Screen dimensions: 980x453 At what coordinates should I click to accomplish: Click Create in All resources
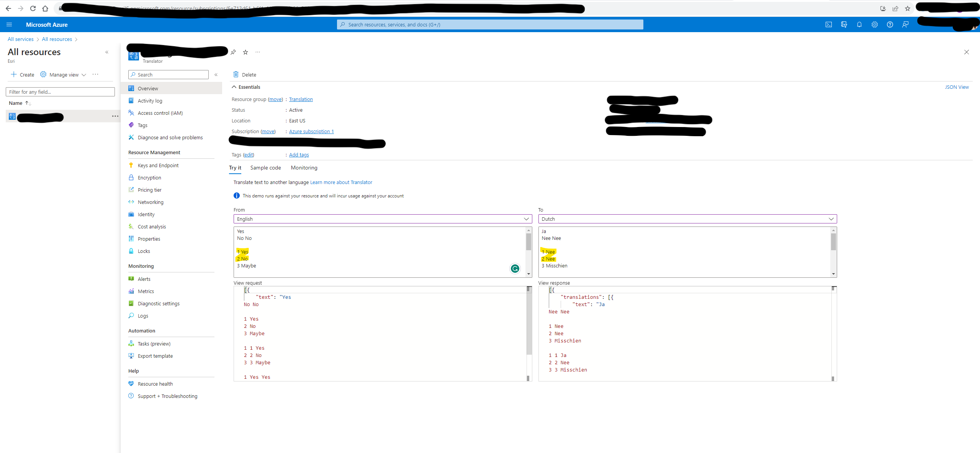pyautogui.click(x=23, y=75)
